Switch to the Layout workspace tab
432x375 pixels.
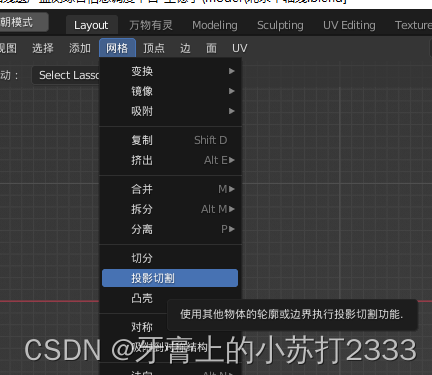(x=91, y=25)
